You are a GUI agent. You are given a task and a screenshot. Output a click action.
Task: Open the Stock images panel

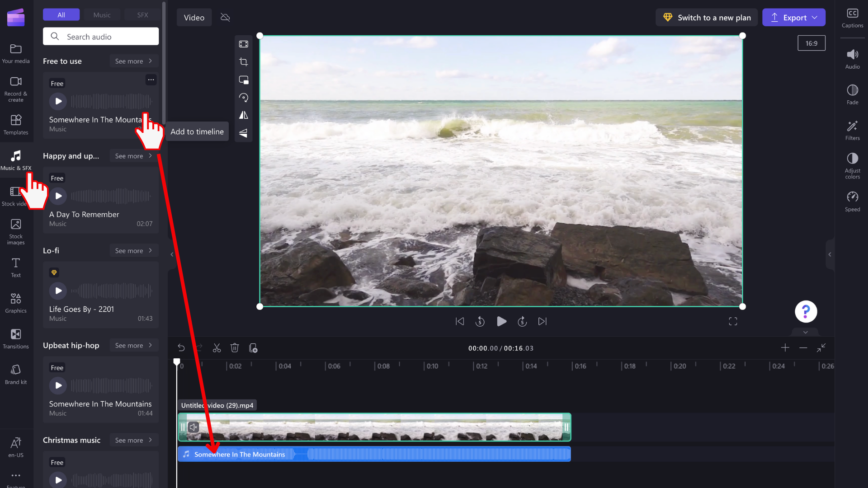pos(16,232)
